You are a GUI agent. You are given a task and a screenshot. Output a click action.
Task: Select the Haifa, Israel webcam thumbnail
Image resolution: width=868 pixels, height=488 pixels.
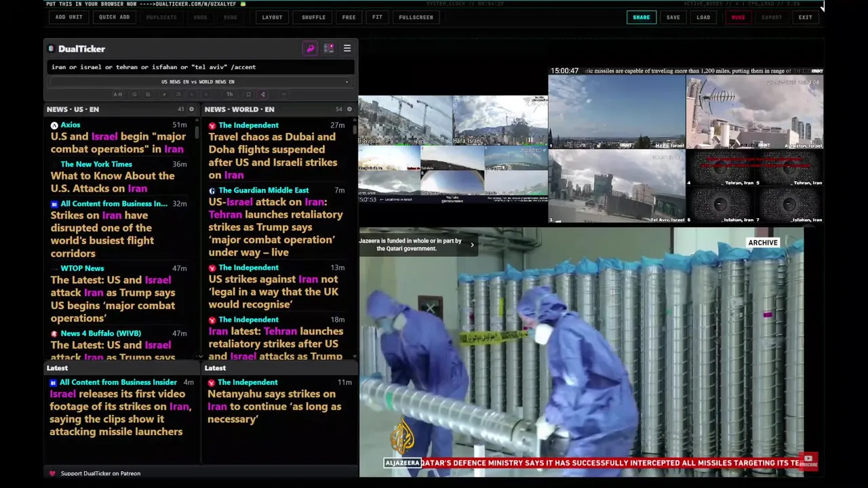click(x=500, y=120)
